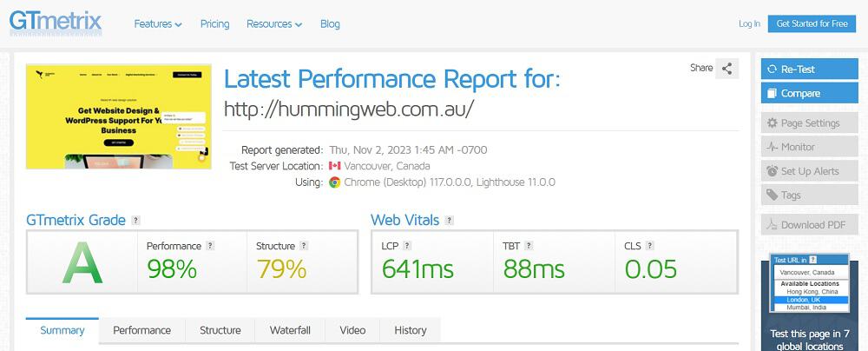The height and width of the screenshot is (351, 868).
Task: Click Get Started for Free button
Action: tap(812, 23)
